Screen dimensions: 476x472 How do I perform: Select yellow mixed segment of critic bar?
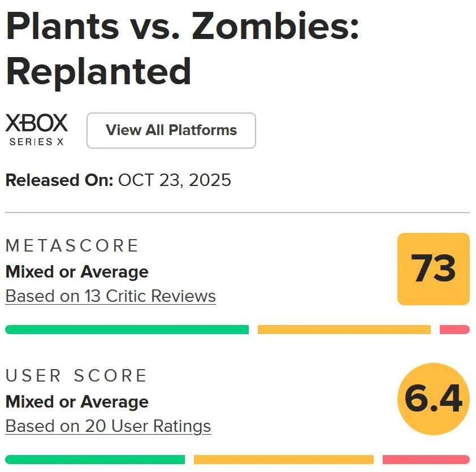click(x=344, y=330)
